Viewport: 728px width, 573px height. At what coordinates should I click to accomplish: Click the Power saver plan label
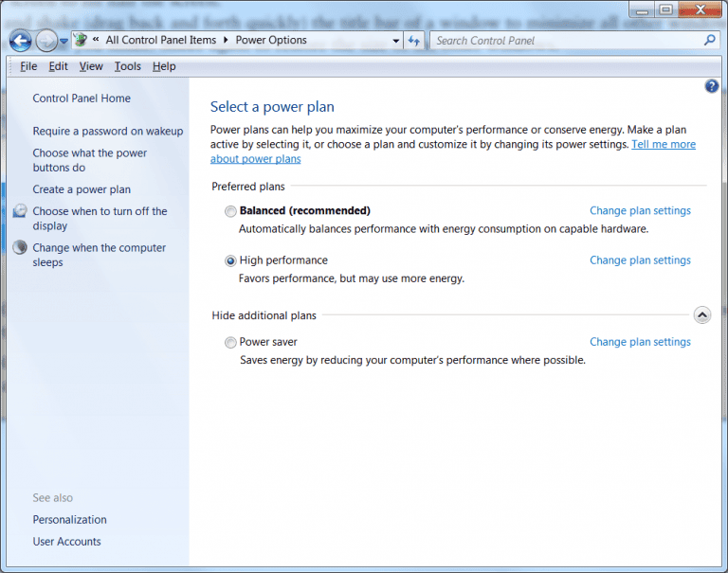coord(268,342)
